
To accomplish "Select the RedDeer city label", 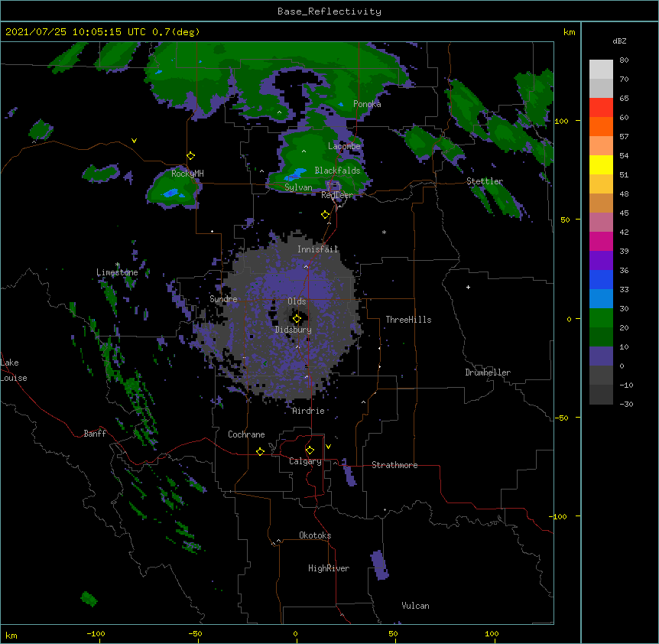I will tap(337, 195).
